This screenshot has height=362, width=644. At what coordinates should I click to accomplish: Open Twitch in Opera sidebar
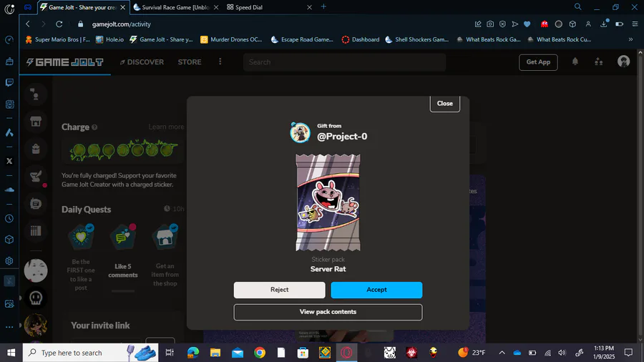click(9, 82)
